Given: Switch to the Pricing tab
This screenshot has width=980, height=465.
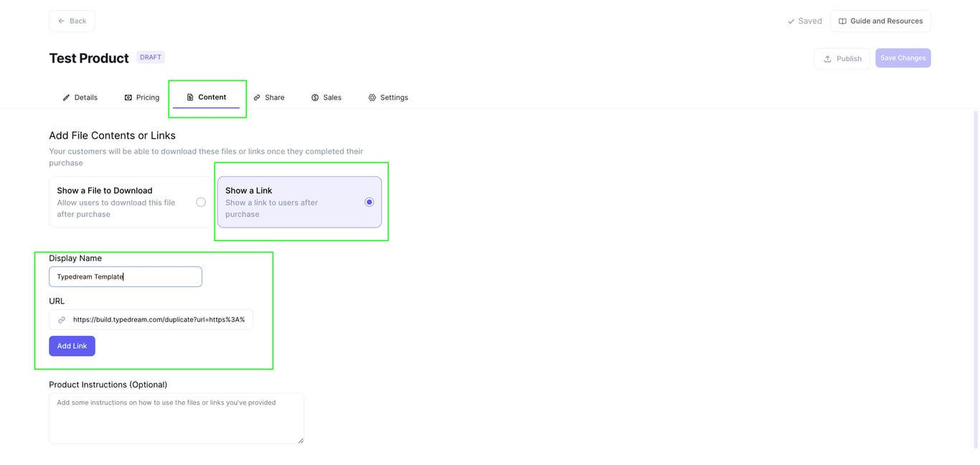Looking at the screenshot, I should coord(142,98).
